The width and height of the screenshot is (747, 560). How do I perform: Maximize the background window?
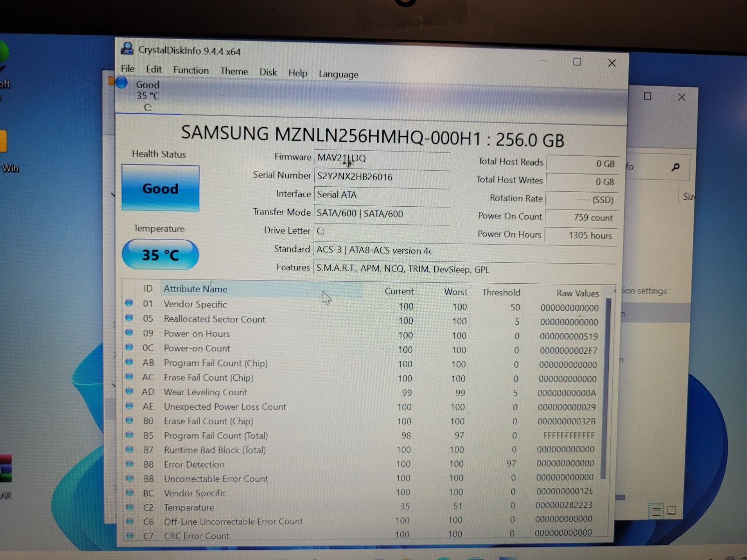(x=647, y=96)
